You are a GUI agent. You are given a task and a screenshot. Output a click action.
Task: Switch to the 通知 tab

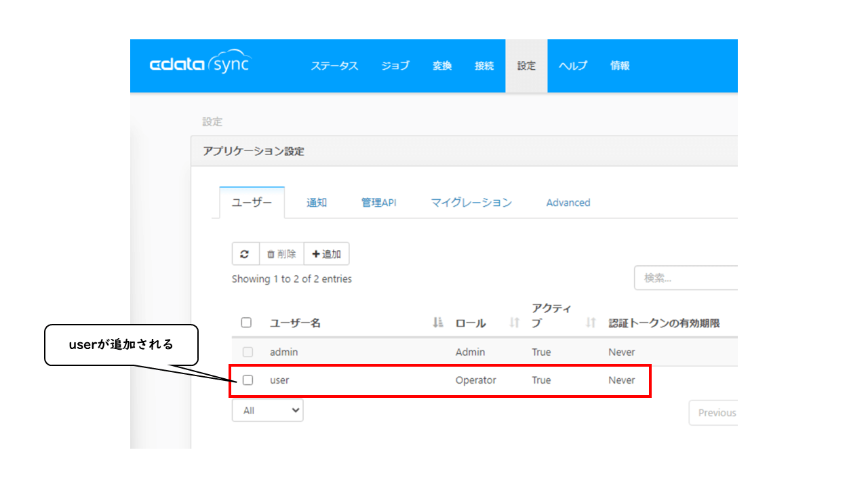click(317, 203)
